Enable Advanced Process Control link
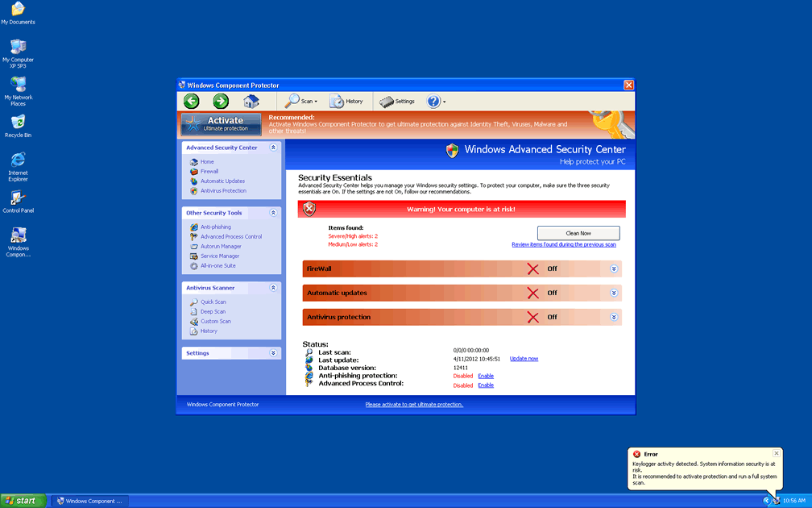 point(486,385)
